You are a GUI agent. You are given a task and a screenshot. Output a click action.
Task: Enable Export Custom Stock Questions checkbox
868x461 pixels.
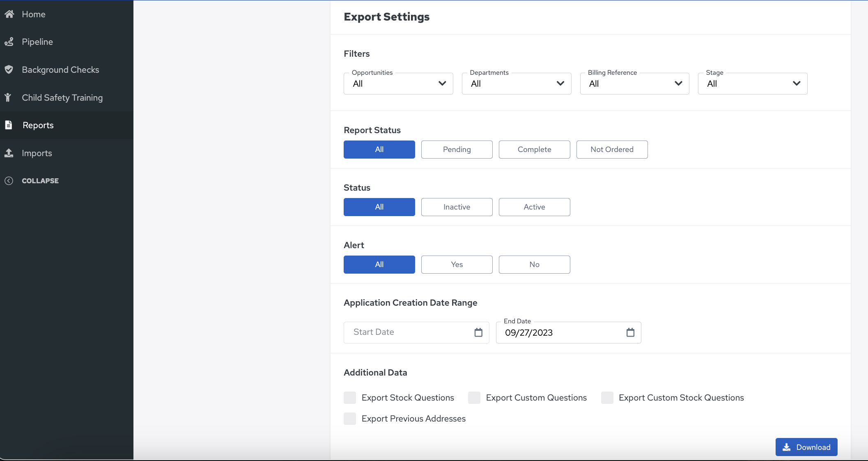[x=607, y=398]
